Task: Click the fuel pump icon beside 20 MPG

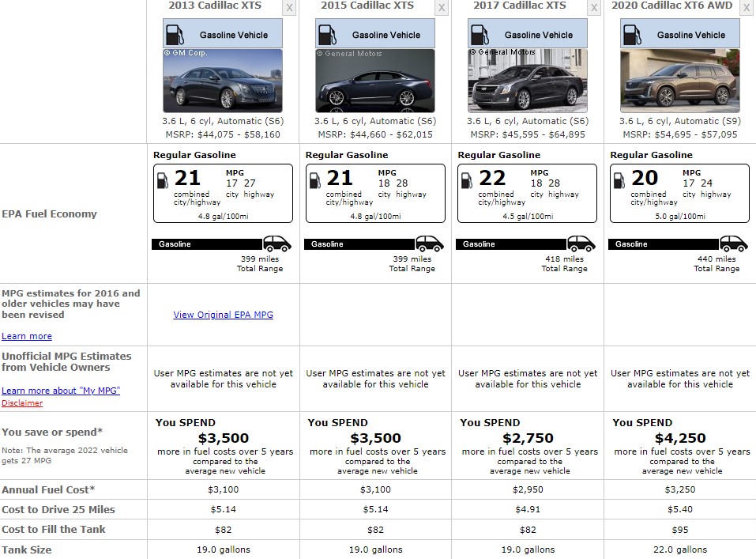Action: (x=619, y=180)
